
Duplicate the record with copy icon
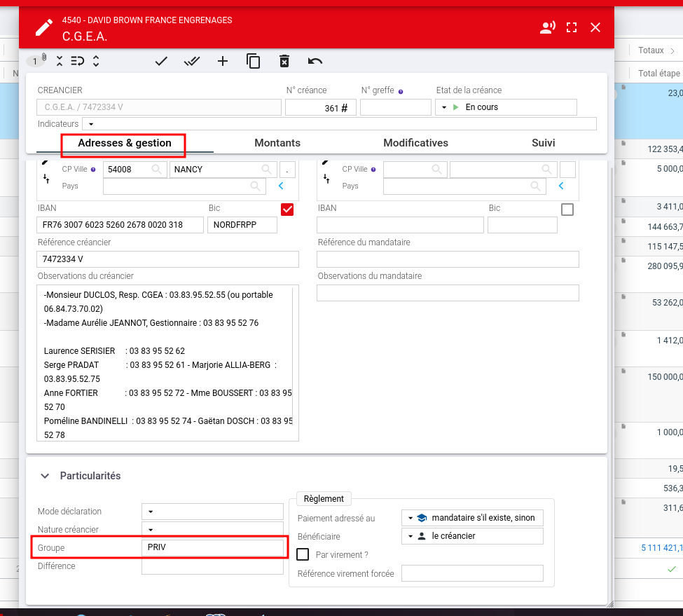253,61
